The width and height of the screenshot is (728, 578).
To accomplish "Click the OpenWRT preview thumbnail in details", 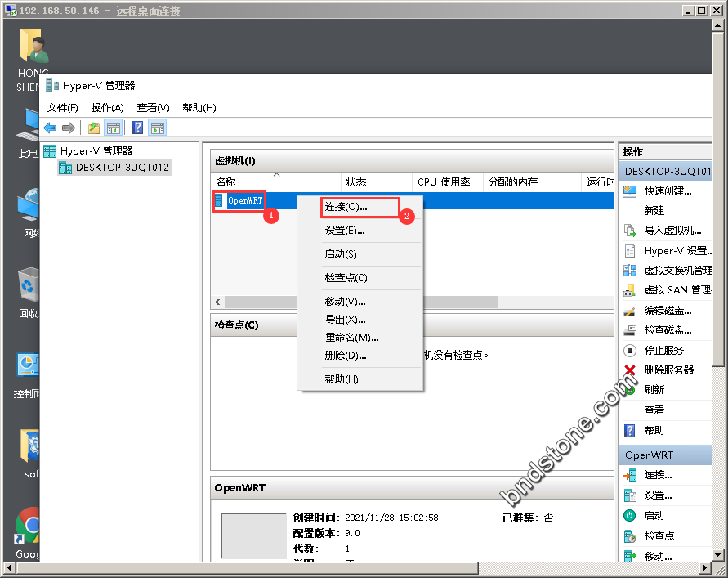I will pyautogui.click(x=253, y=535).
